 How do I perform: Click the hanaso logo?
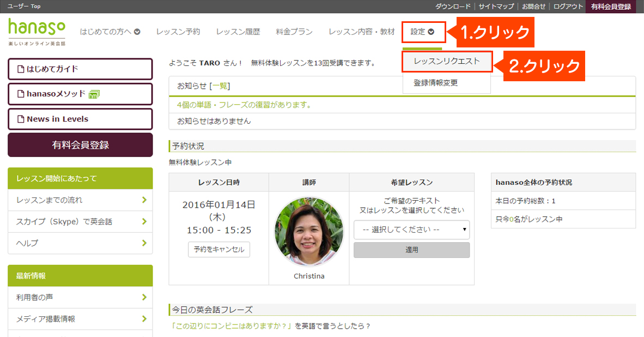click(x=37, y=32)
